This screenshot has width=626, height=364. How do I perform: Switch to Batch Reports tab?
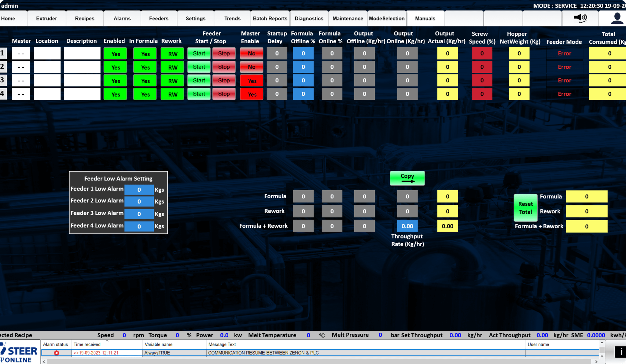coord(270,19)
